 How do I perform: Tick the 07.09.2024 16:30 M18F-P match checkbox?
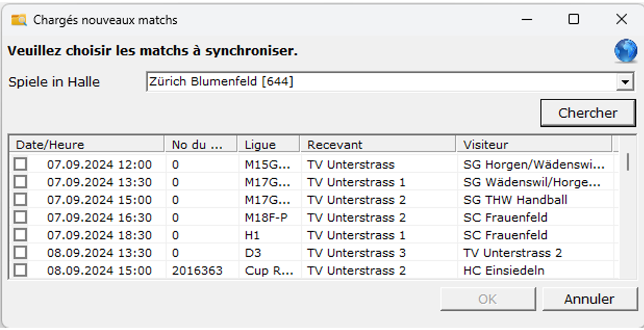pos(20,217)
